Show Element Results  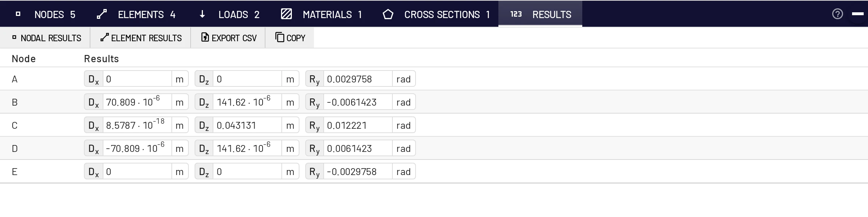click(141, 38)
